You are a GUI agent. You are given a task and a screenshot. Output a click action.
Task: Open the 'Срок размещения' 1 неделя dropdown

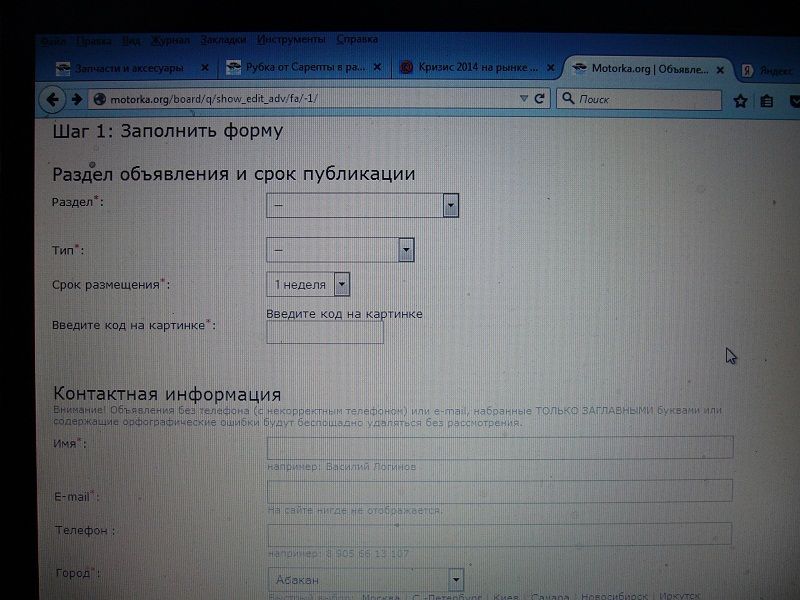[342, 284]
